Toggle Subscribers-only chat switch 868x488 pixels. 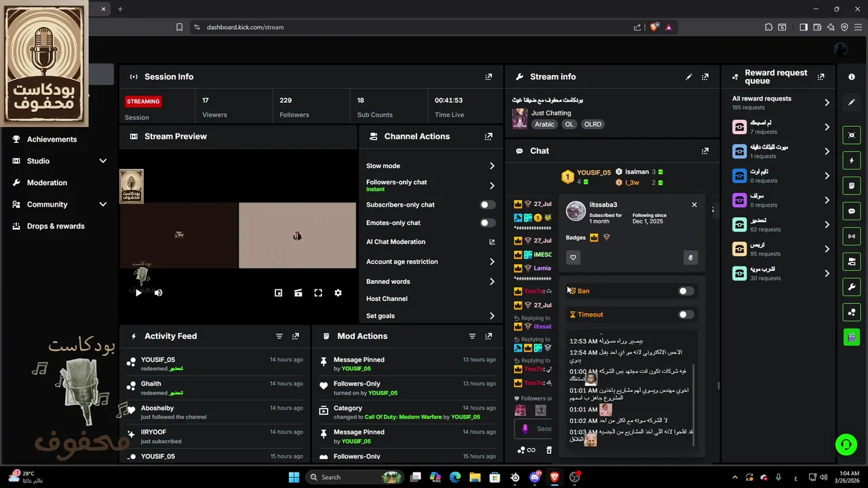(488, 205)
